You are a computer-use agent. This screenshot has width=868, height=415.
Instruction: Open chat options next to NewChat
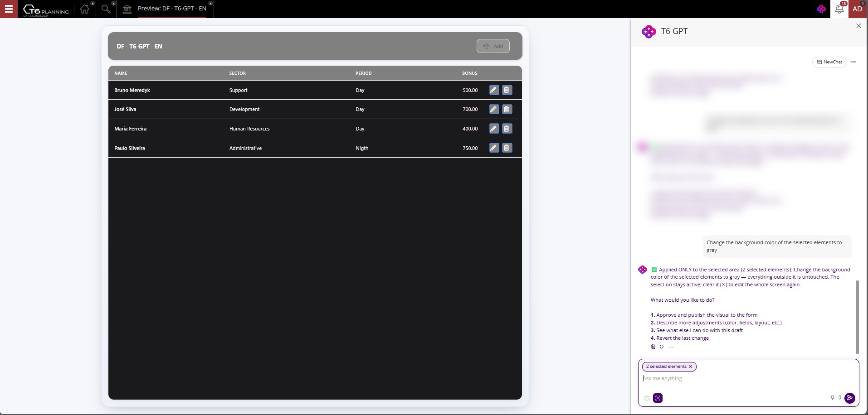(x=853, y=62)
